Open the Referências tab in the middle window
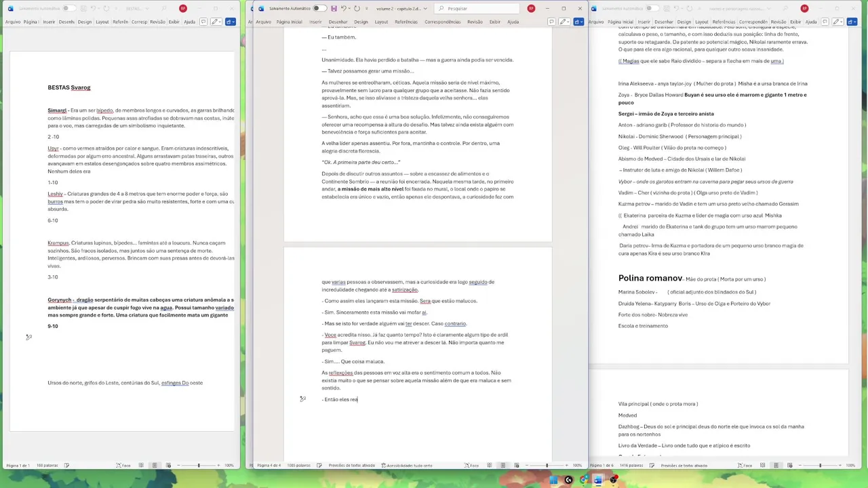 (x=406, y=22)
